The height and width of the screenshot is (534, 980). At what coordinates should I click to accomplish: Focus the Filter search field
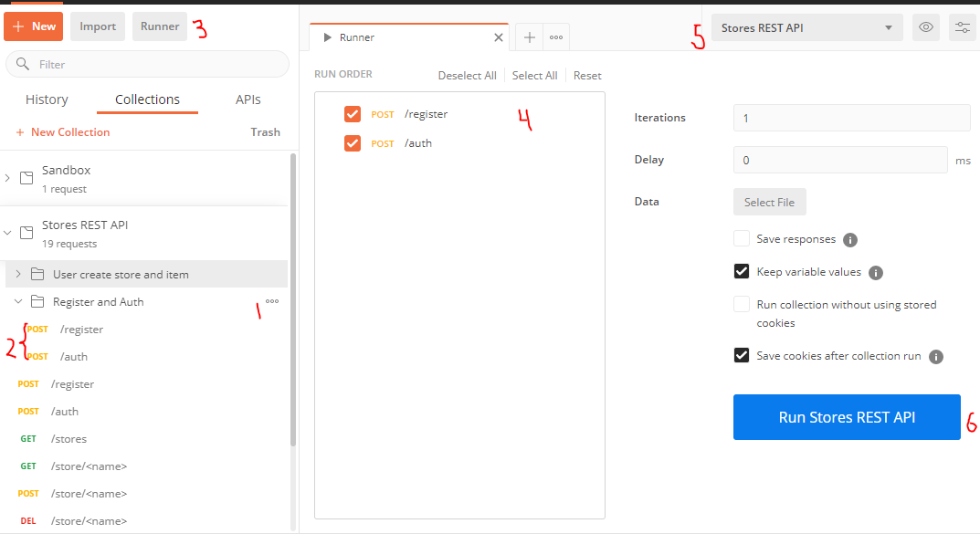coord(147,64)
